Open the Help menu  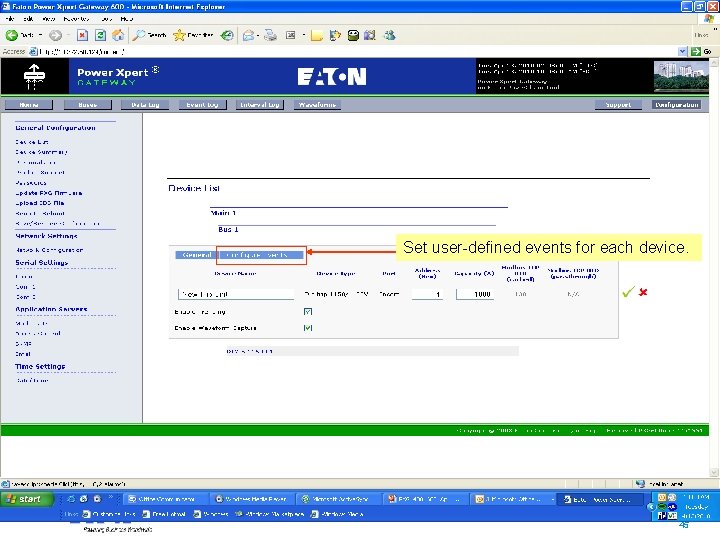tap(127, 19)
